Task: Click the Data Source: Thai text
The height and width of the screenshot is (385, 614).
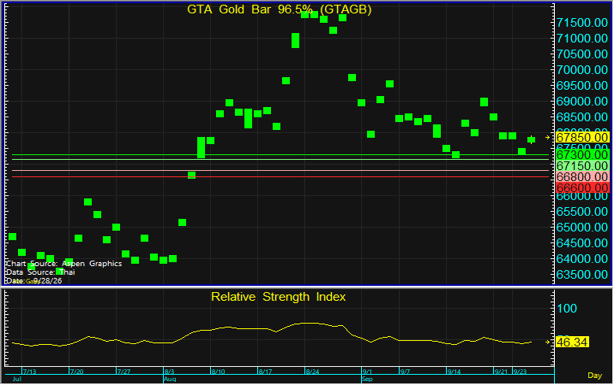Action: tap(40, 272)
